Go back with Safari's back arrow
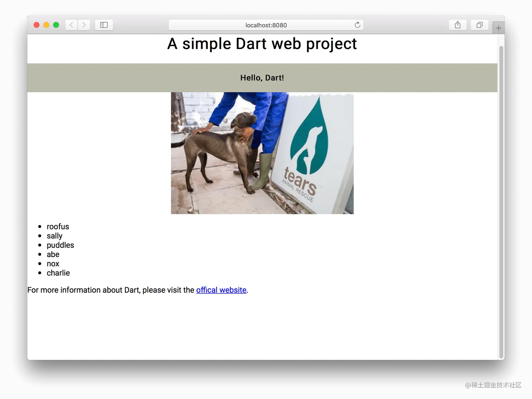 click(71, 25)
